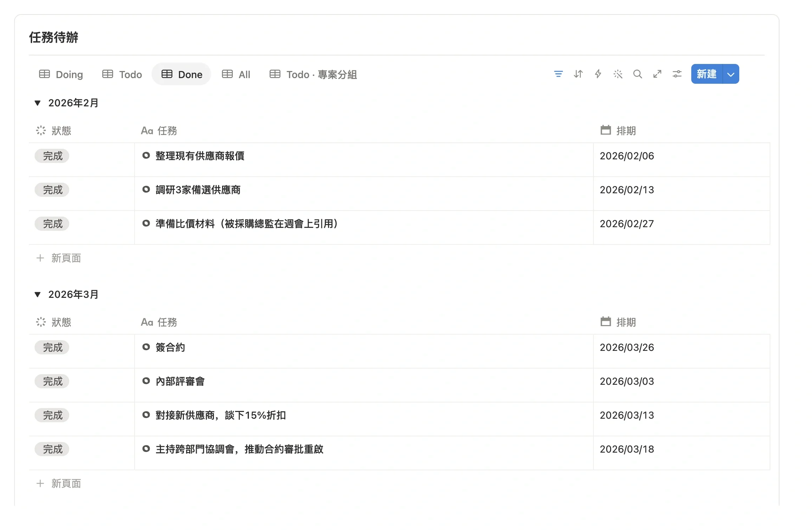Open the dropdown arrow next to 新建

coord(731,74)
